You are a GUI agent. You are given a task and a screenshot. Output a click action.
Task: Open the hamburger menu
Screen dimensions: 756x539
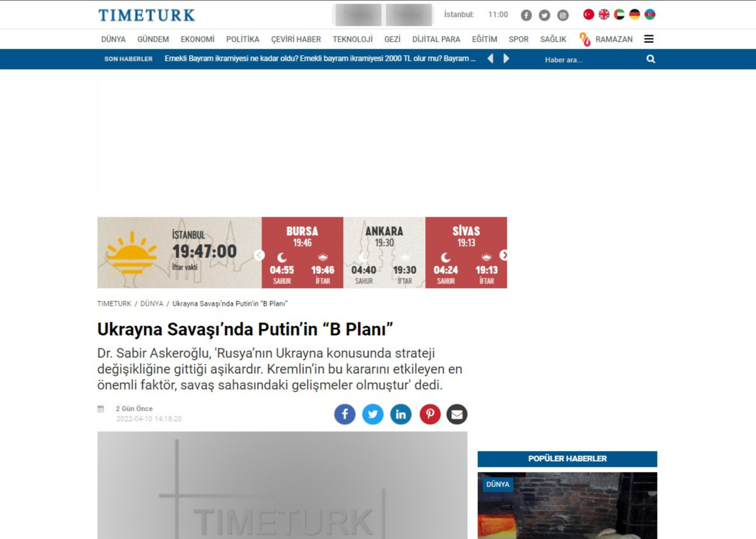(649, 39)
